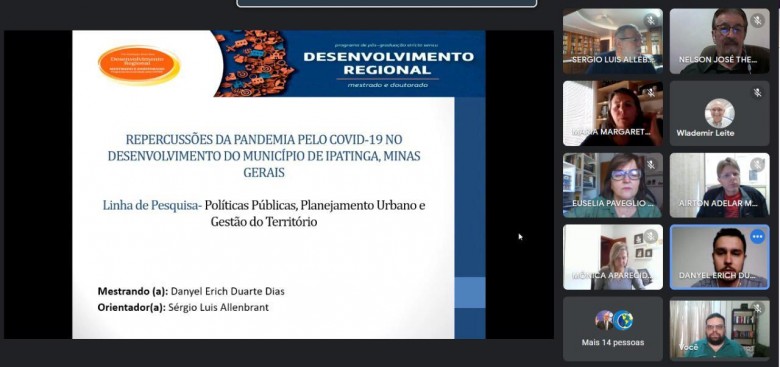Image resolution: width=780 pixels, height=367 pixels.
Task: Click the muted mic icon on Maria Margaret's tile
Action: [x=650, y=93]
